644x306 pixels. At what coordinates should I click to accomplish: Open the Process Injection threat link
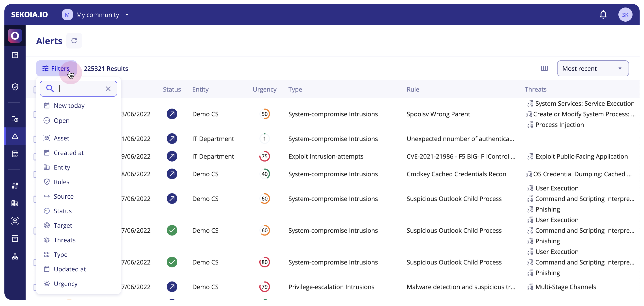point(560,125)
